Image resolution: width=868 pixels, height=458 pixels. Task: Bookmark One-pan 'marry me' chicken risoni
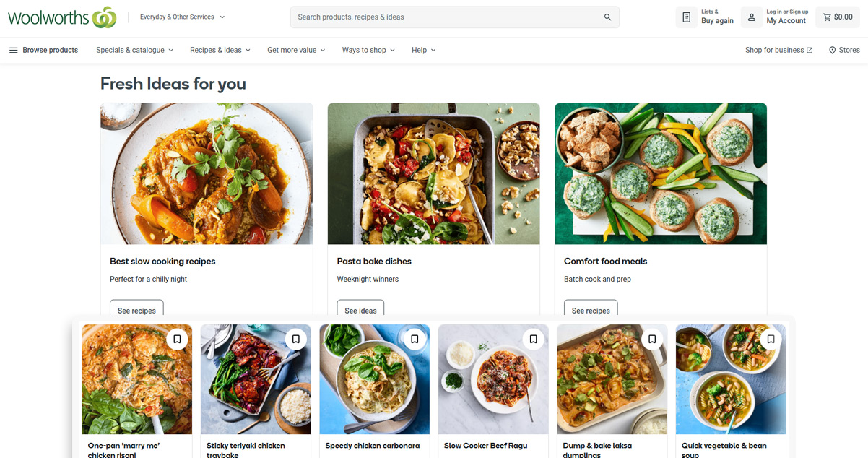[x=177, y=340]
